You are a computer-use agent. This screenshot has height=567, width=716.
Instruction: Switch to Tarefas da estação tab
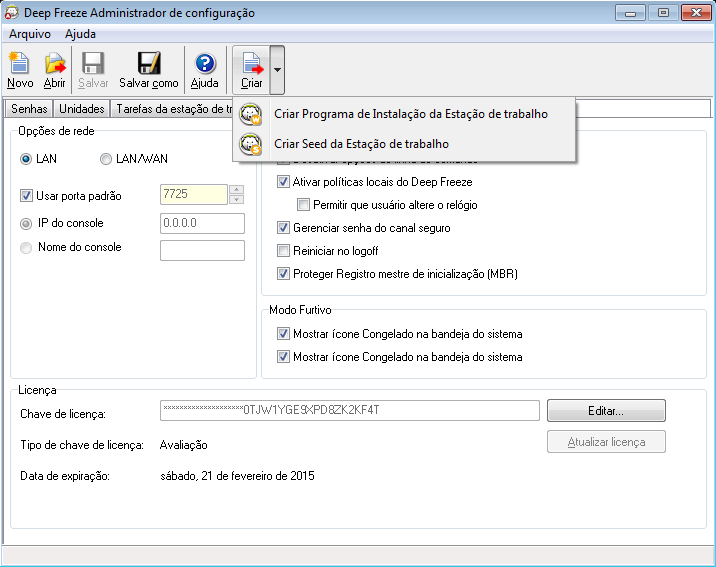pos(172,109)
